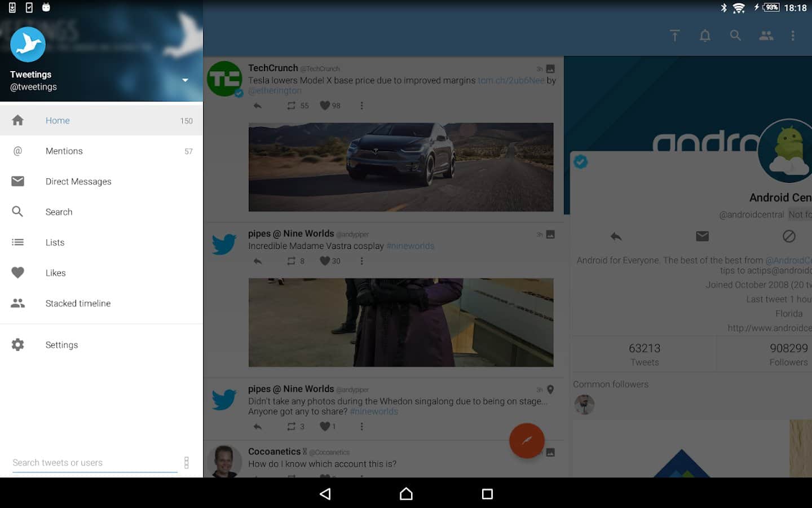Open the three-dot overflow menu in toolbar

point(793,36)
